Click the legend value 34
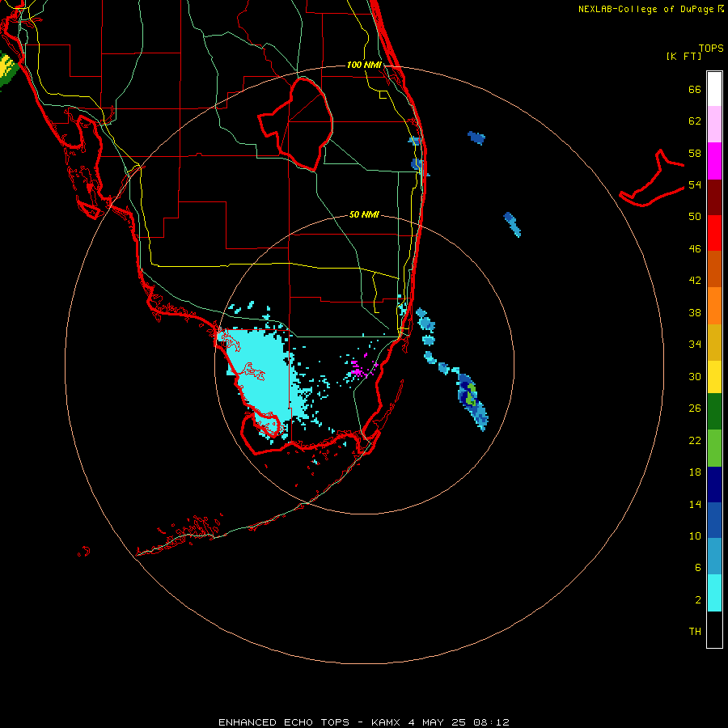Image resolution: width=728 pixels, height=728 pixels. point(695,345)
